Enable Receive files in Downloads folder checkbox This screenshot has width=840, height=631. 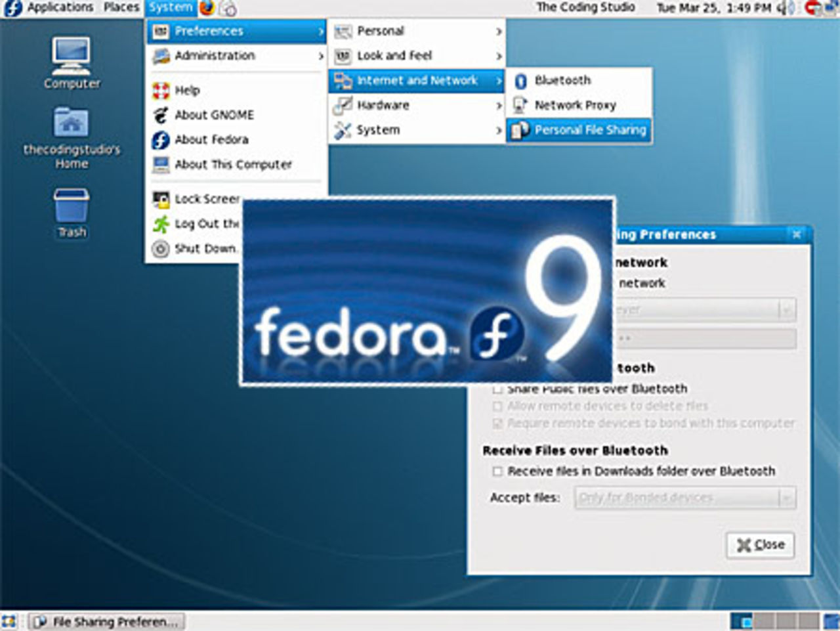point(497,471)
